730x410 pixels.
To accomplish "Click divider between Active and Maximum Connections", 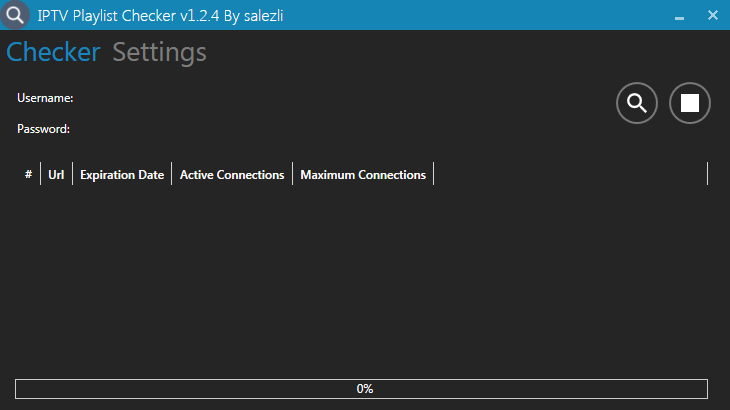I will click(x=292, y=175).
